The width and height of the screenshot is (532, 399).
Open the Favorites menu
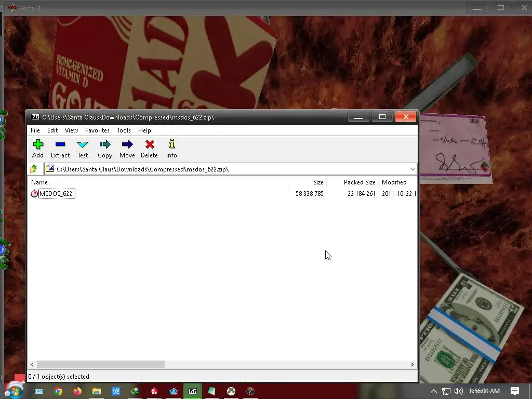point(97,130)
